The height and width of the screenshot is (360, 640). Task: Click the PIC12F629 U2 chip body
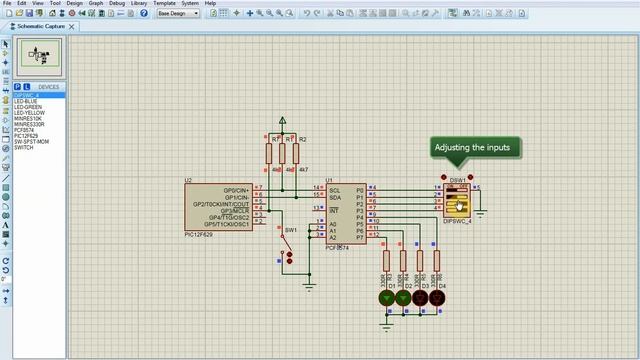[218, 207]
